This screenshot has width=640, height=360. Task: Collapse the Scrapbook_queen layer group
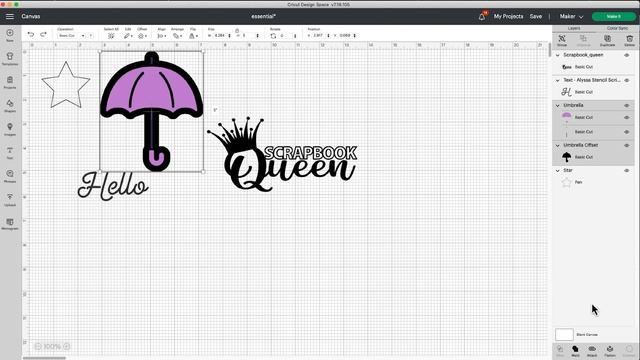[x=558, y=55]
